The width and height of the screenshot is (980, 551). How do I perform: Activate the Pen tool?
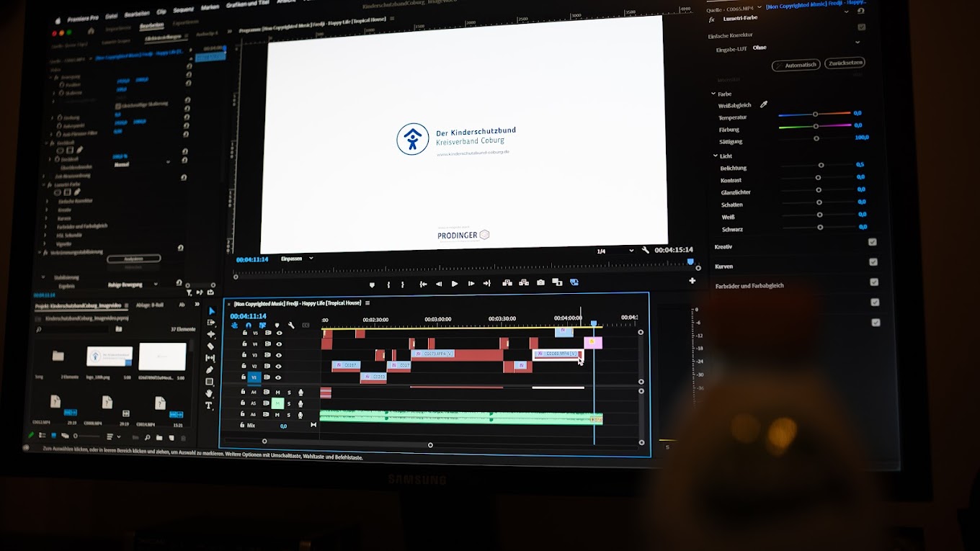tap(210, 370)
